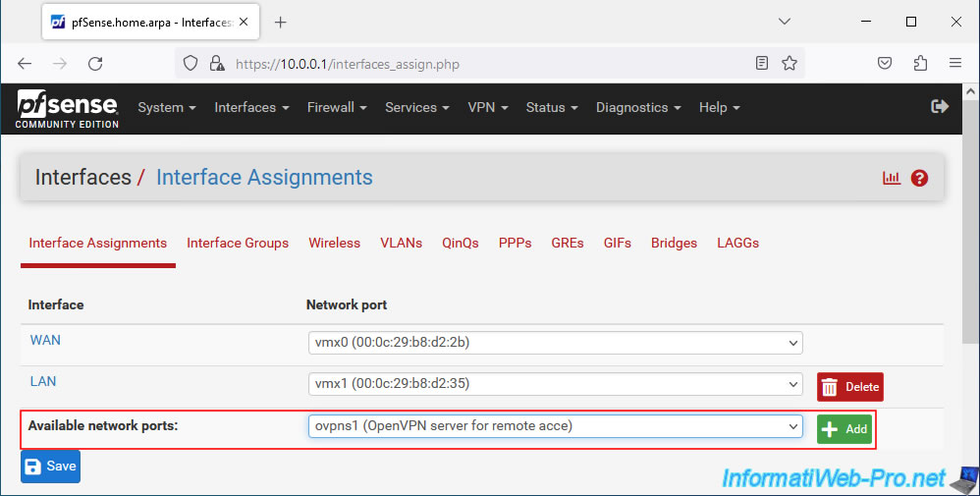This screenshot has width=980, height=496.
Task: Open the WAN network port dropdown
Action: 556,343
